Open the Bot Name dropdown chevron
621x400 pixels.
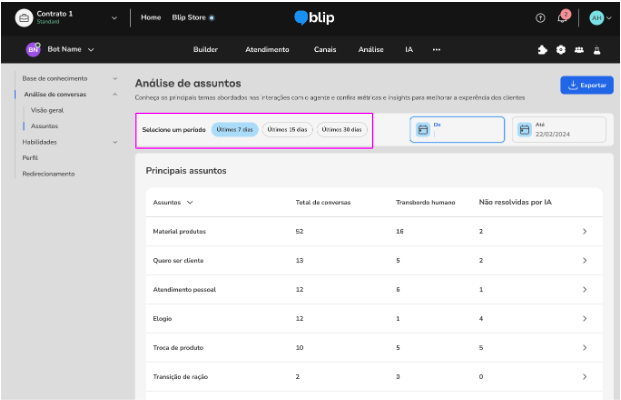click(91, 50)
